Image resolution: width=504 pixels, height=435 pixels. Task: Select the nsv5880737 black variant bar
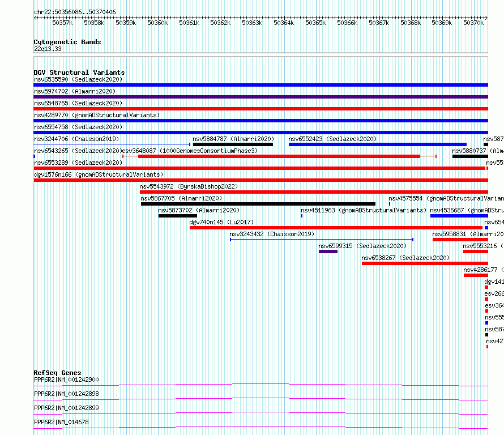coord(470,156)
